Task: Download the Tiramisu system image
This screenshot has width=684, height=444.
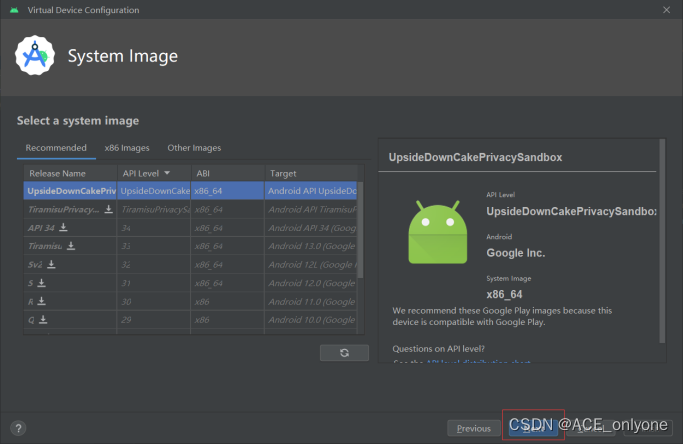Action: (x=71, y=246)
